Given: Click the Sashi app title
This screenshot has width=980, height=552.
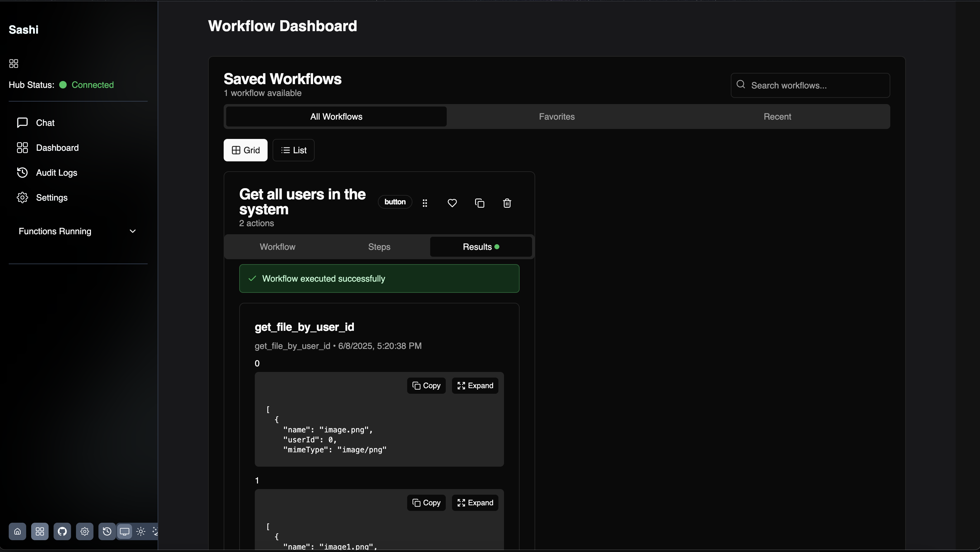Looking at the screenshot, I should coord(24,30).
